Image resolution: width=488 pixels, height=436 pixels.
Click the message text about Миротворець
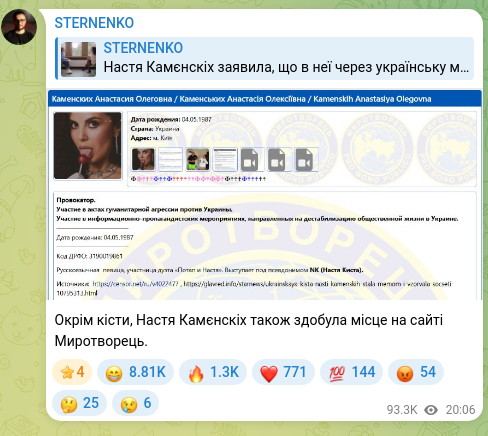[x=249, y=330]
